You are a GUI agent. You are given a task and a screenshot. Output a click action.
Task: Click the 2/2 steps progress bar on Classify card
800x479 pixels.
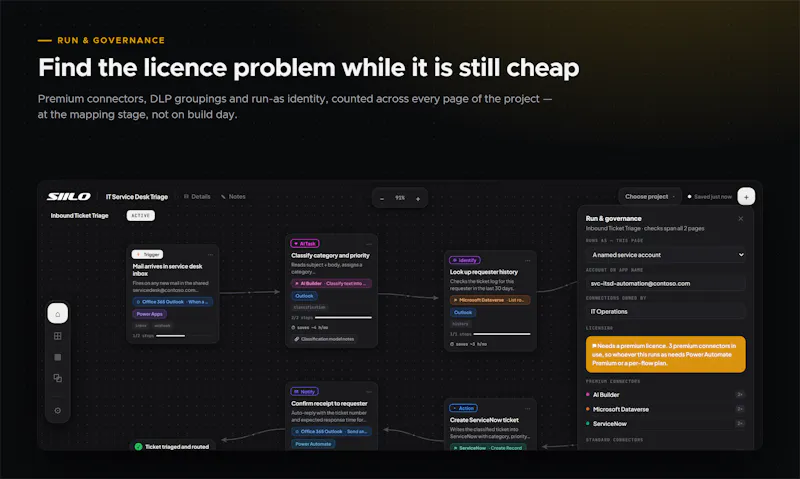tap(343, 317)
